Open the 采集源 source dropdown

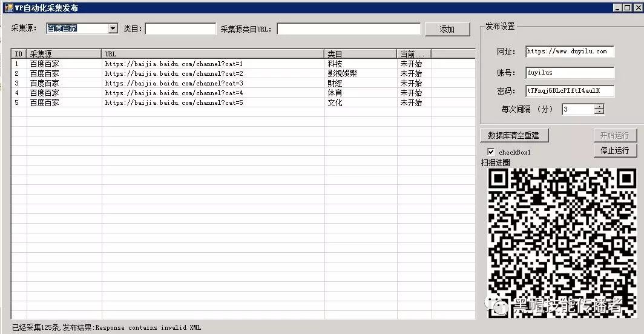click(x=113, y=28)
